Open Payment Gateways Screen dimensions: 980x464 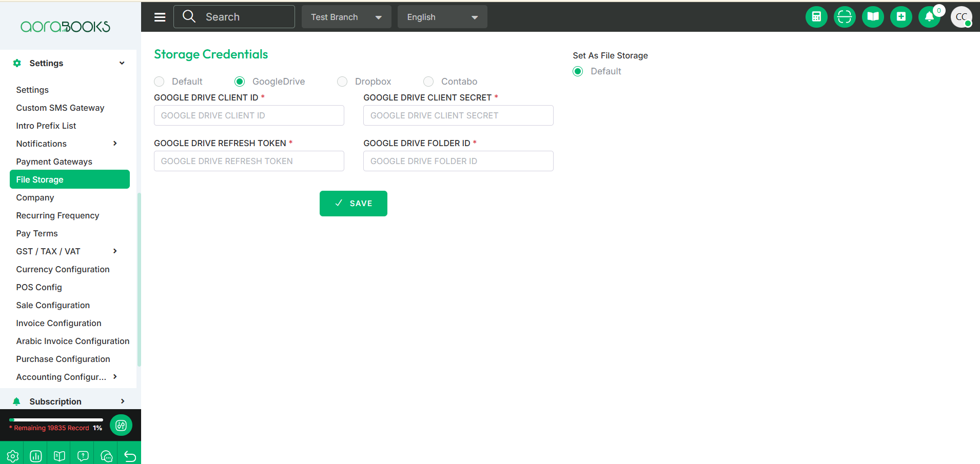(x=54, y=162)
